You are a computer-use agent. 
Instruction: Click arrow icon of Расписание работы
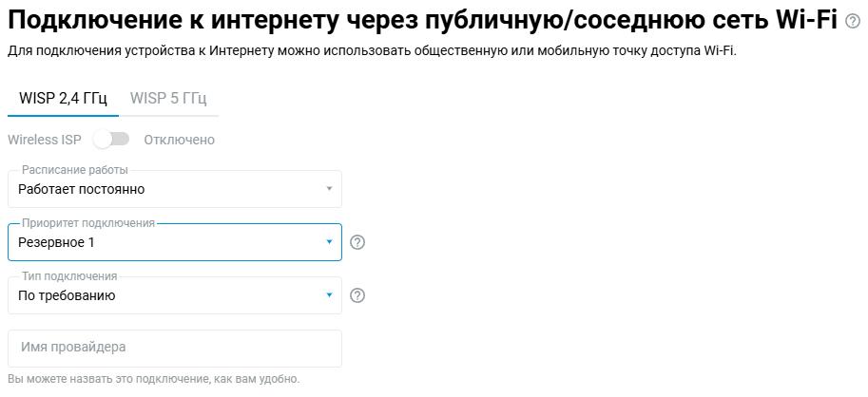[329, 189]
